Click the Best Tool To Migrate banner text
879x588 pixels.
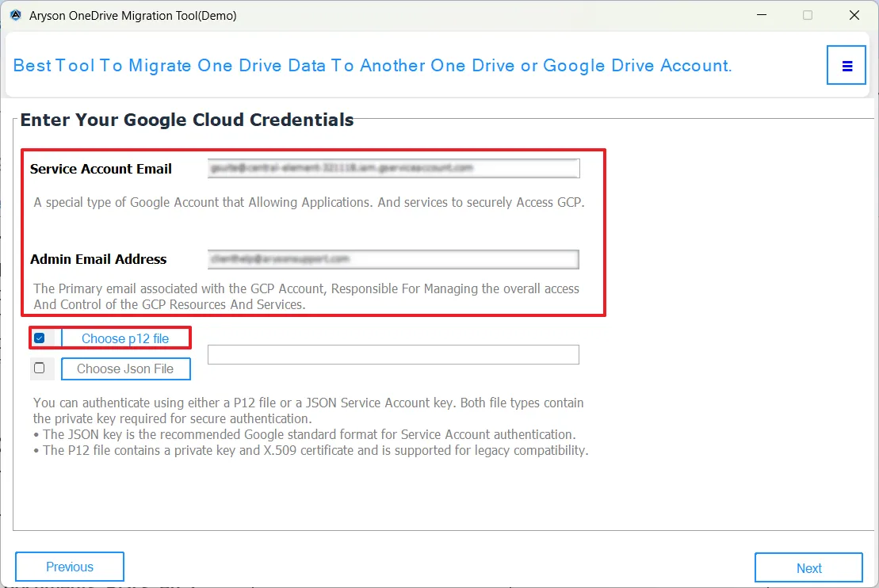pyautogui.click(x=373, y=66)
